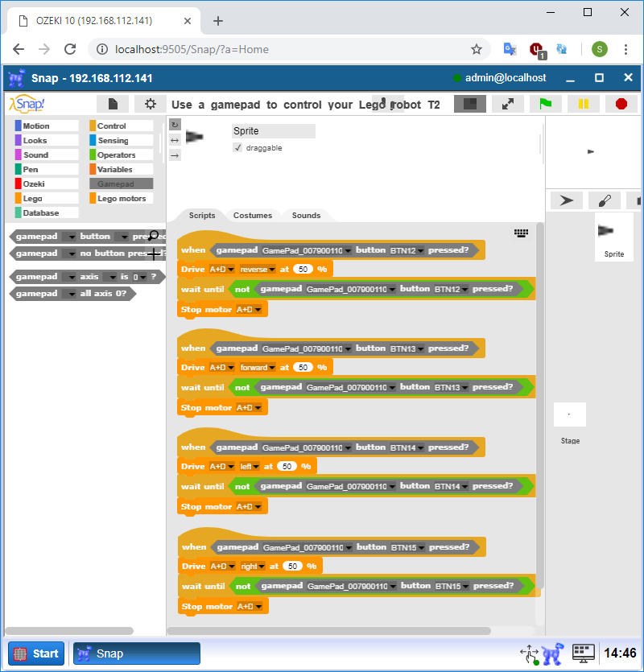Open the Gamepad blocks category
The image size is (644, 672).
(122, 183)
